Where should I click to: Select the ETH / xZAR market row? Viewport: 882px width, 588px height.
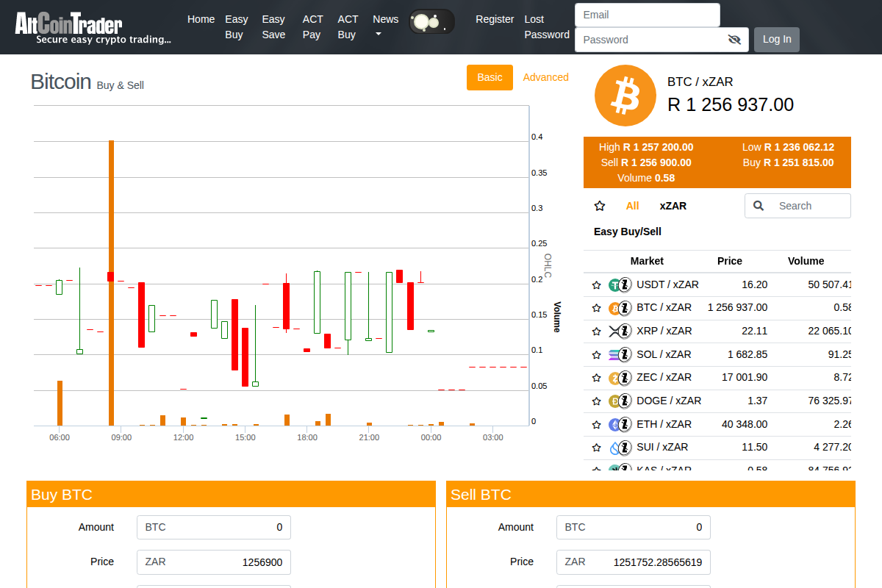[x=717, y=425]
